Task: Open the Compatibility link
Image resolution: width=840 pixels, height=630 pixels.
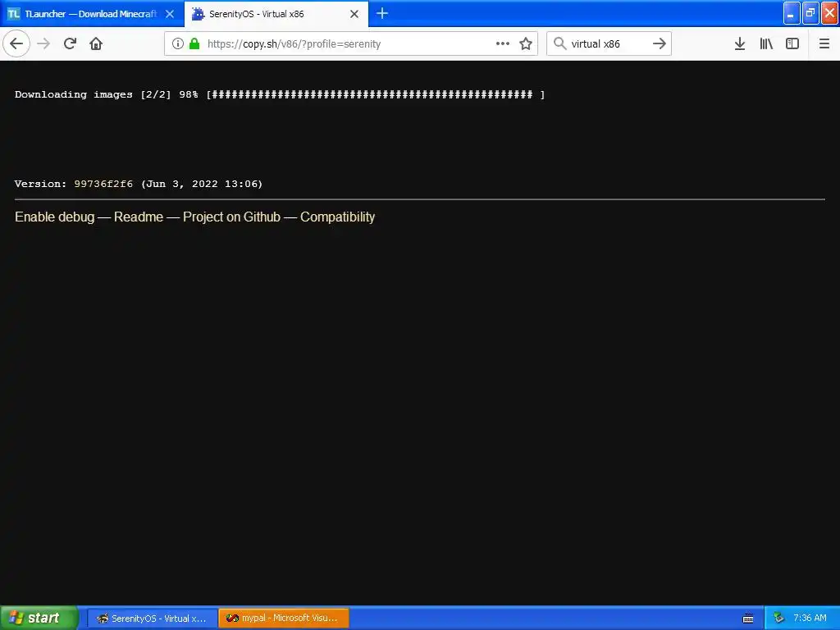Action: point(337,217)
